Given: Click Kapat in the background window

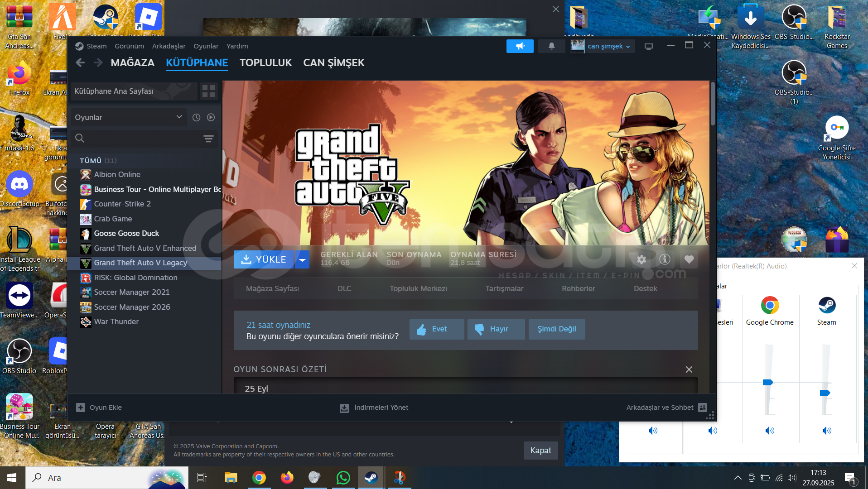Looking at the screenshot, I should [x=541, y=451].
